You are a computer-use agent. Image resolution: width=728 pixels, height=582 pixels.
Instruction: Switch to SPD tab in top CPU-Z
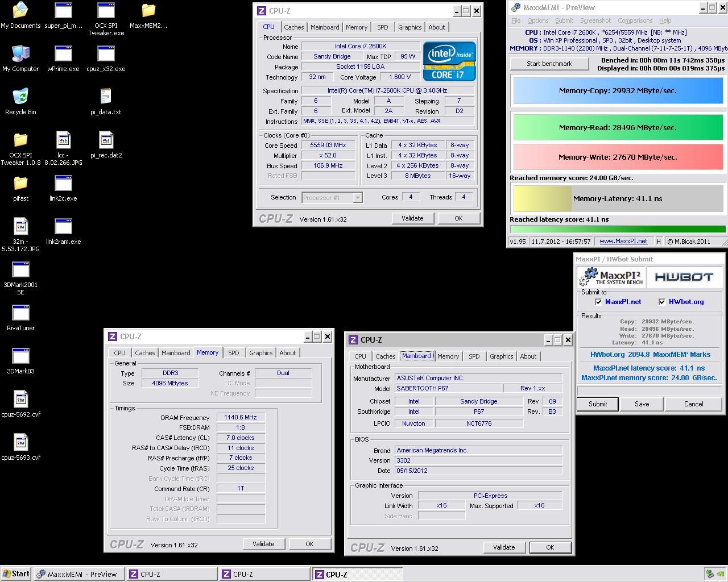pos(383,27)
